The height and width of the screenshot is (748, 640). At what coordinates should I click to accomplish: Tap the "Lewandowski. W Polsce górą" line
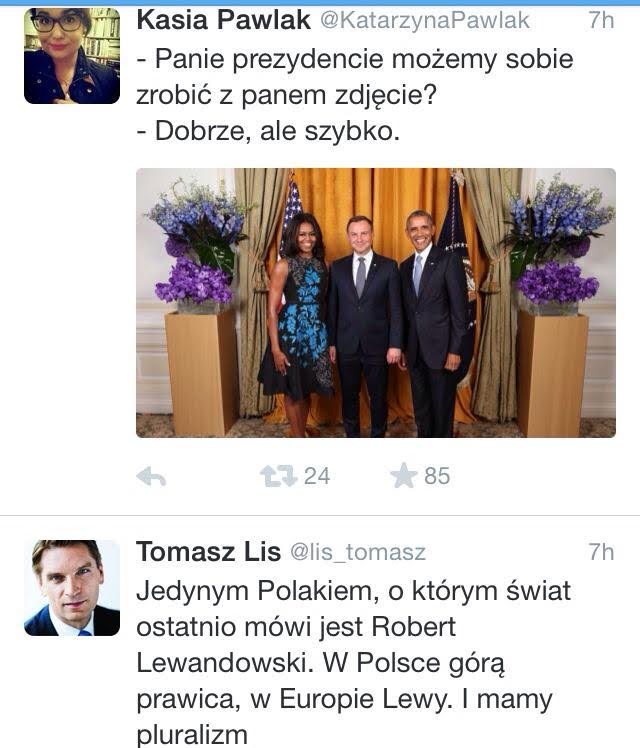[308, 663]
